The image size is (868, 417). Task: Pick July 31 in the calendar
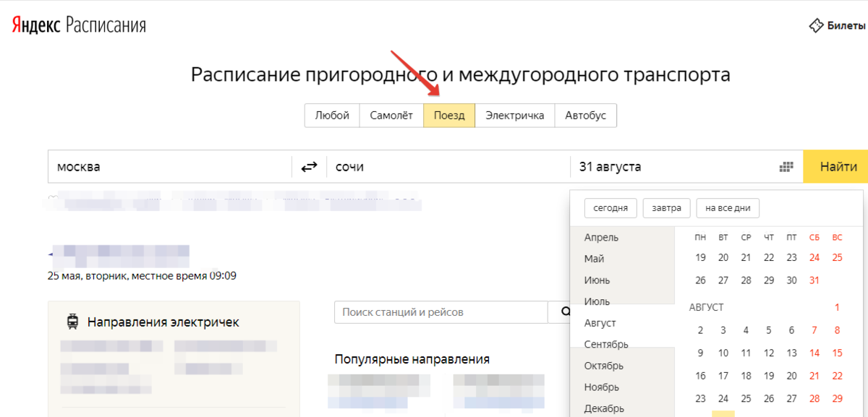click(814, 280)
